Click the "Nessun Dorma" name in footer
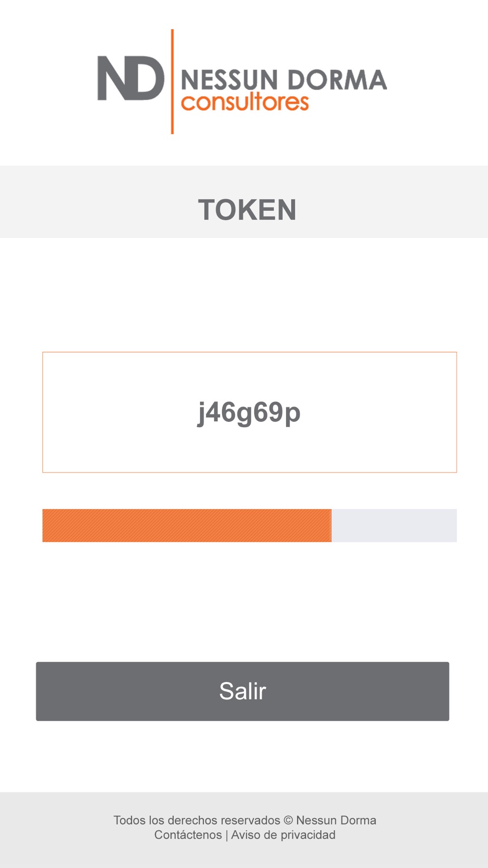 tap(336, 820)
